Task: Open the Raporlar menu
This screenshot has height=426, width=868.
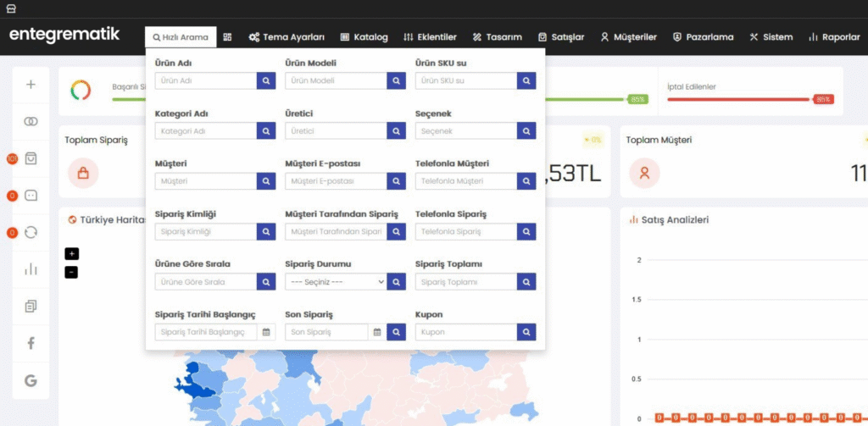Action: click(834, 37)
